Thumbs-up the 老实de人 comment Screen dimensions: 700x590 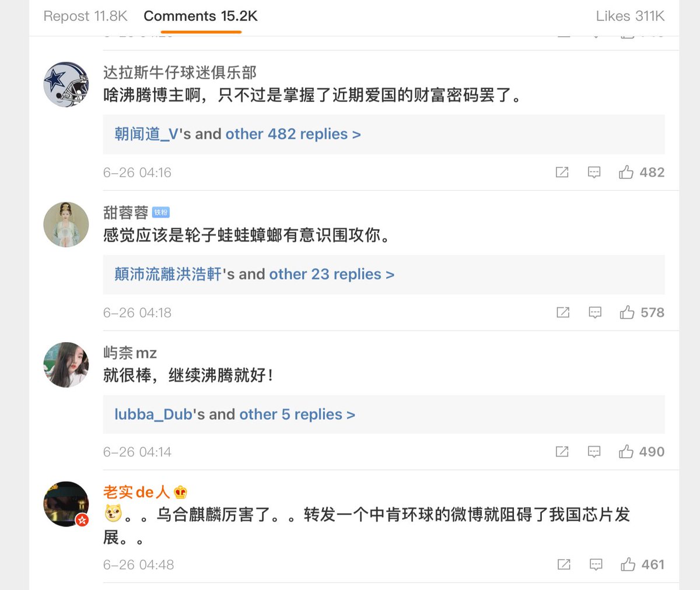(628, 564)
